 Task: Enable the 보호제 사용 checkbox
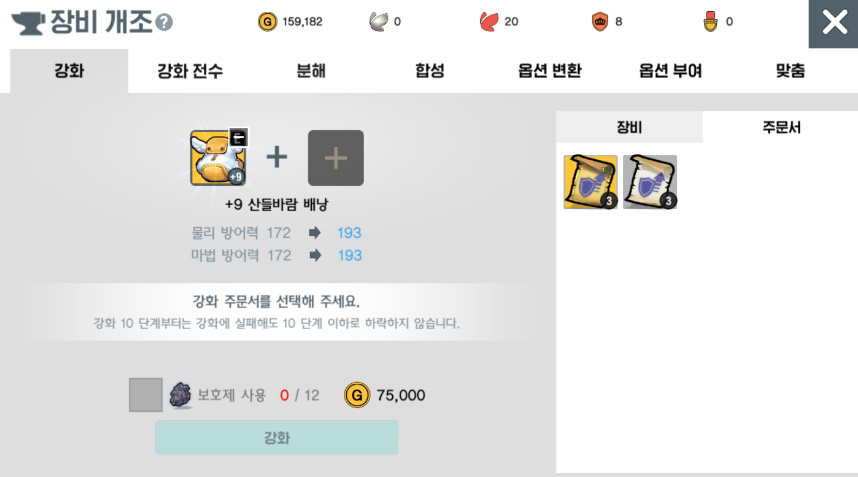pos(146,394)
